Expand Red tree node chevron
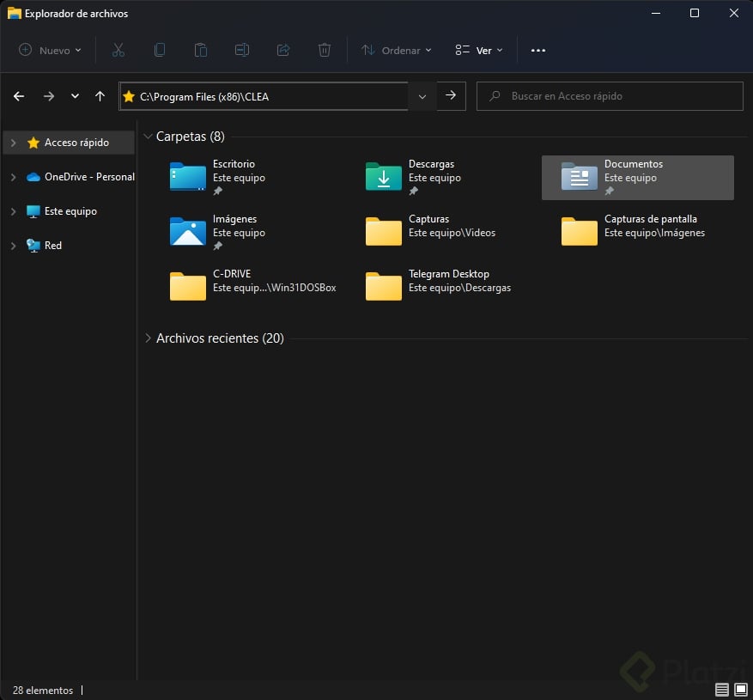The width and height of the screenshot is (753, 700). (x=14, y=246)
